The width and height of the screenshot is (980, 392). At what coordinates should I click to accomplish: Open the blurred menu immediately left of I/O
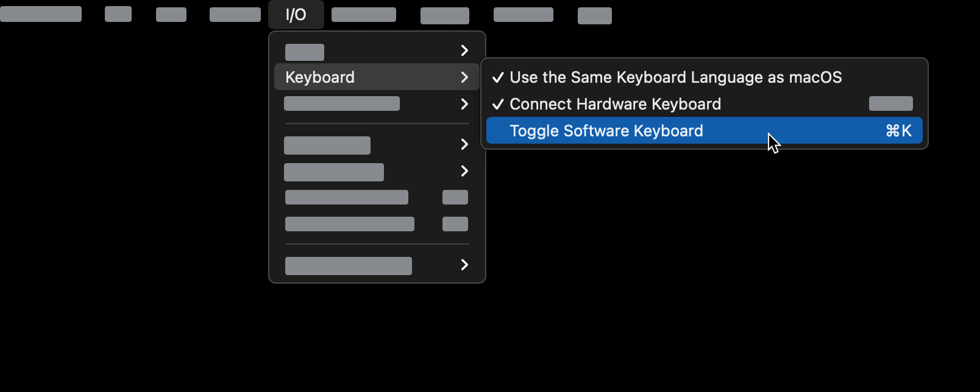235,15
